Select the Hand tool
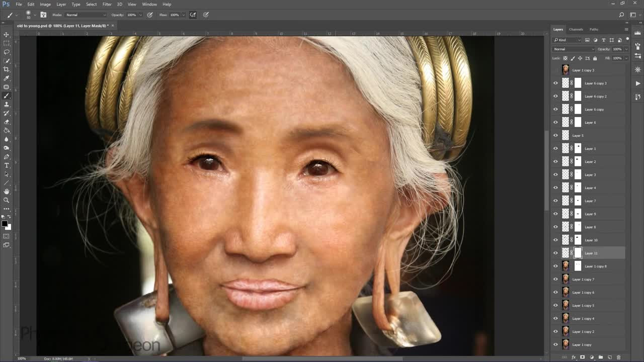Screen dimensions: 644x362 (7, 192)
